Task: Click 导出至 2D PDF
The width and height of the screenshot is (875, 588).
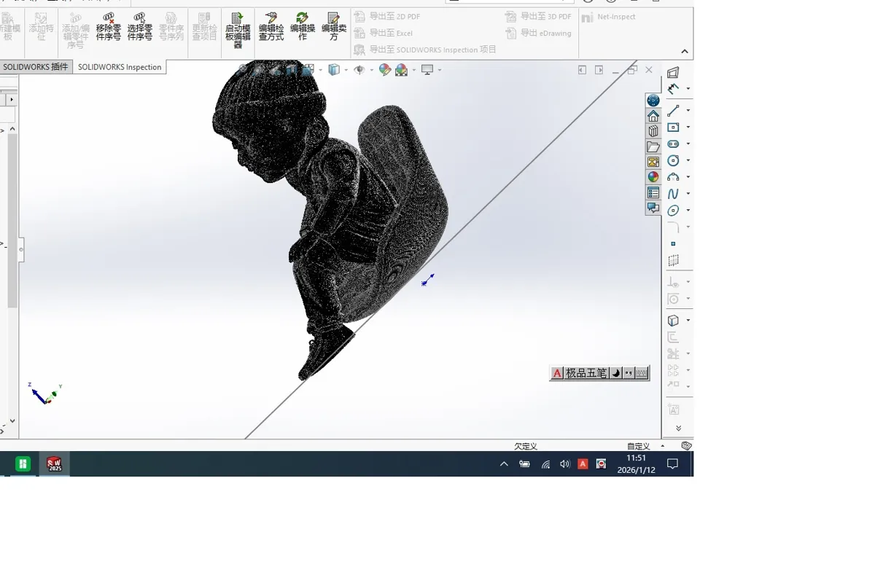Action: pos(387,16)
